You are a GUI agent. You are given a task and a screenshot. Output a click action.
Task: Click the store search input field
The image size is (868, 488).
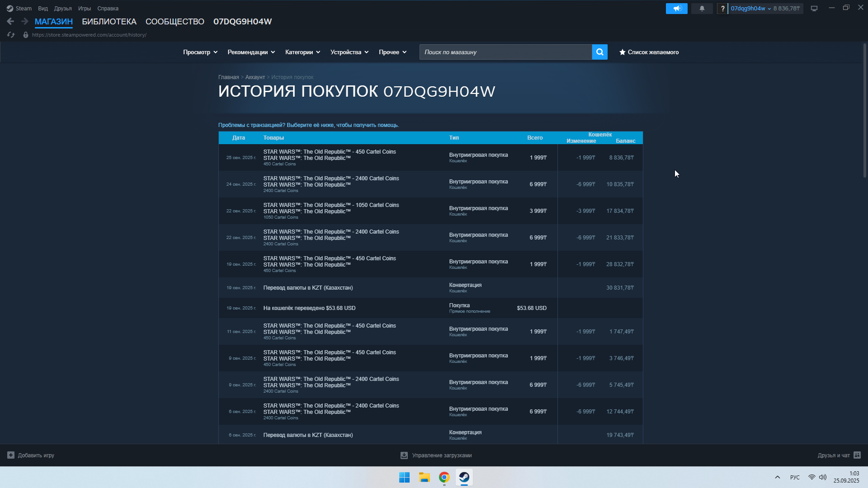click(x=506, y=52)
